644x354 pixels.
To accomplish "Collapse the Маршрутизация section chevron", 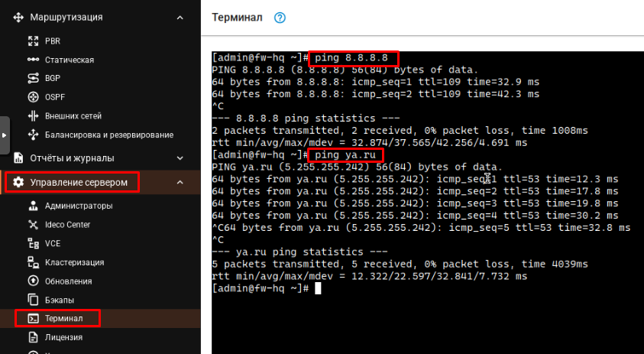I will click(x=180, y=18).
